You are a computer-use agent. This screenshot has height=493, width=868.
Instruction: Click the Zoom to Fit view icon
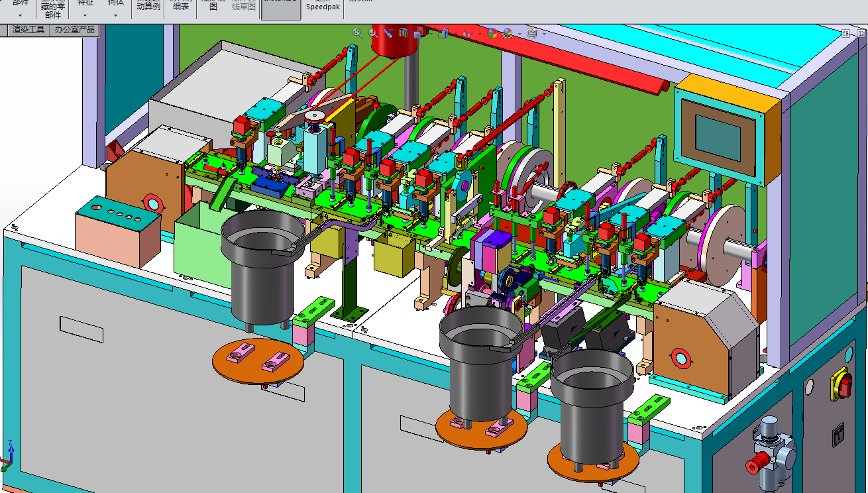click(357, 32)
